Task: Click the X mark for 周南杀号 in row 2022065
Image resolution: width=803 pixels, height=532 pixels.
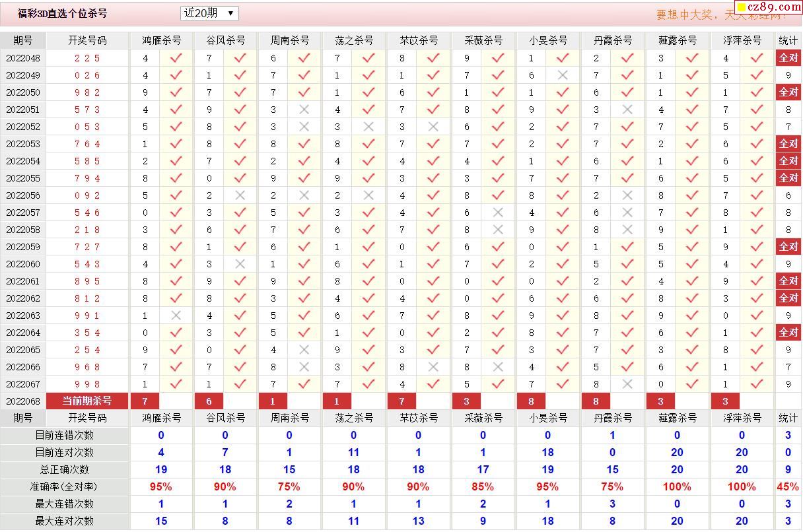Action: [304, 350]
